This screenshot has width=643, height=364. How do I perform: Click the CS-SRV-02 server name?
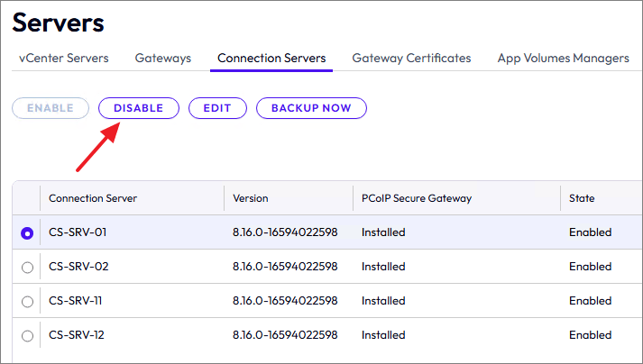click(78, 267)
